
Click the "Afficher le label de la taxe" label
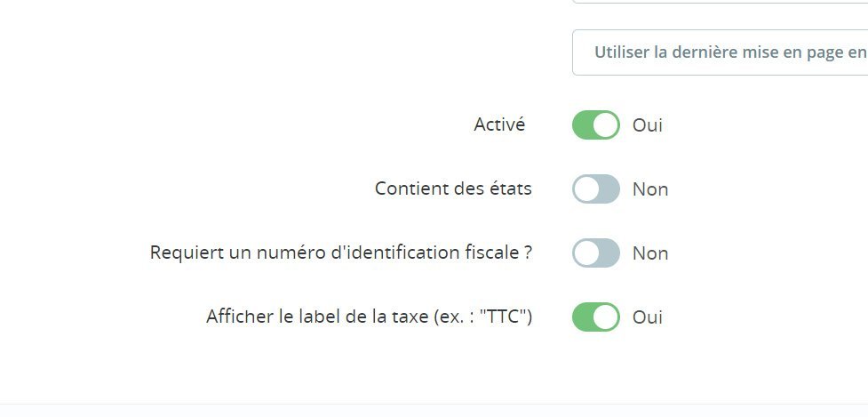coord(369,317)
